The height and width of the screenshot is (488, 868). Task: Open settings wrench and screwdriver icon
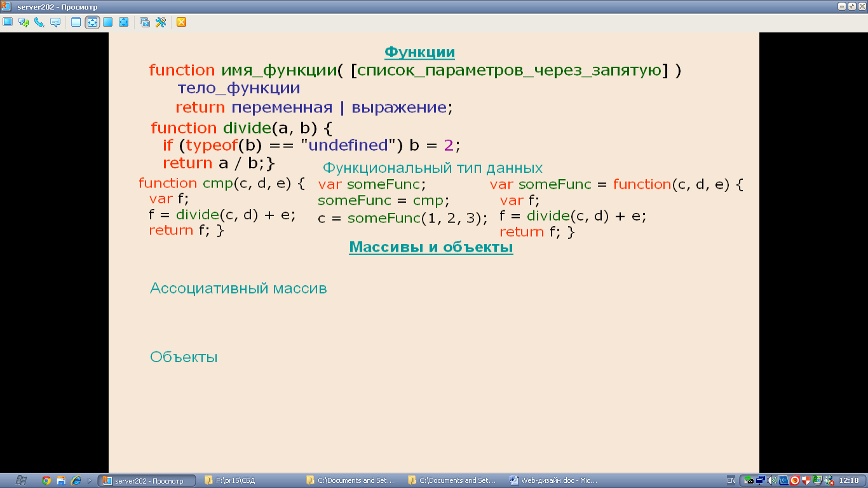click(161, 22)
